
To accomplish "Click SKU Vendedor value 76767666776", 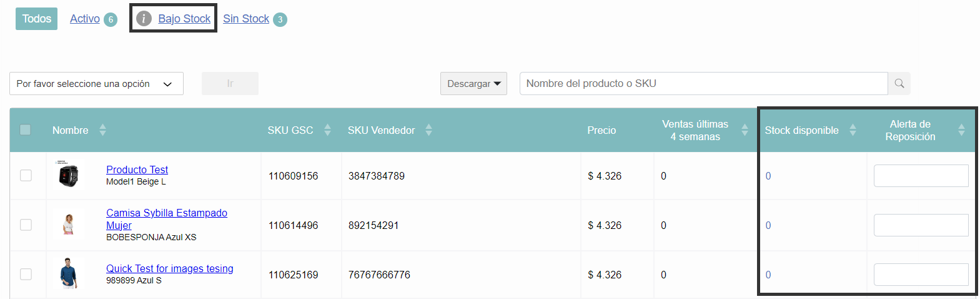I will (x=379, y=275).
